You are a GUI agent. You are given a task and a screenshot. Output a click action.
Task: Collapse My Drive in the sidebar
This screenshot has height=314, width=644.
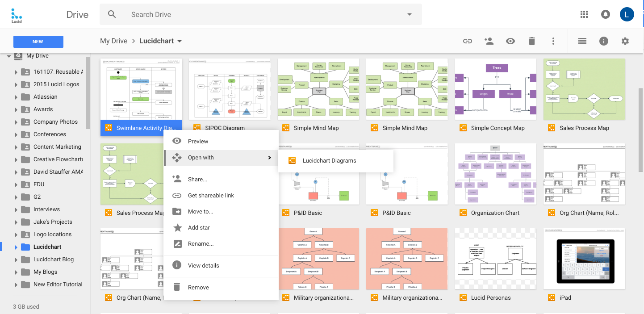pos(9,55)
